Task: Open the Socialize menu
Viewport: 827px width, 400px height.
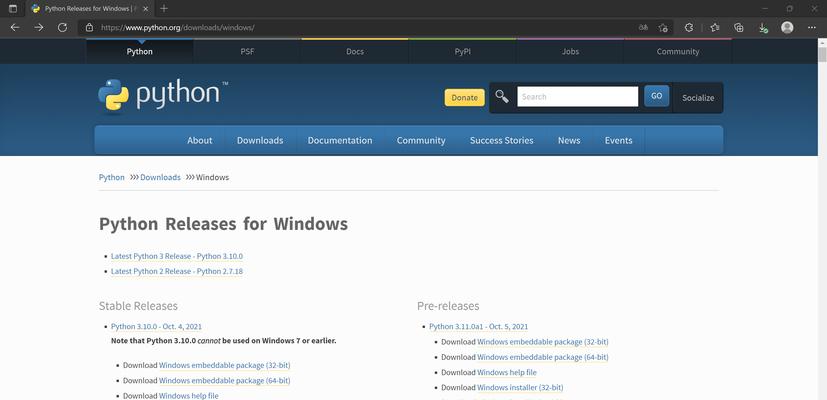Action: click(x=698, y=98)
